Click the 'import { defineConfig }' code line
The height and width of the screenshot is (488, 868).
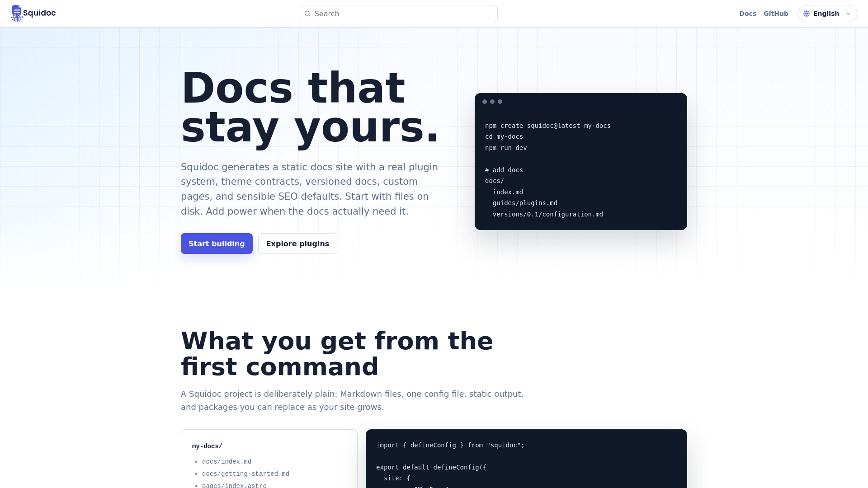point(450,445)
